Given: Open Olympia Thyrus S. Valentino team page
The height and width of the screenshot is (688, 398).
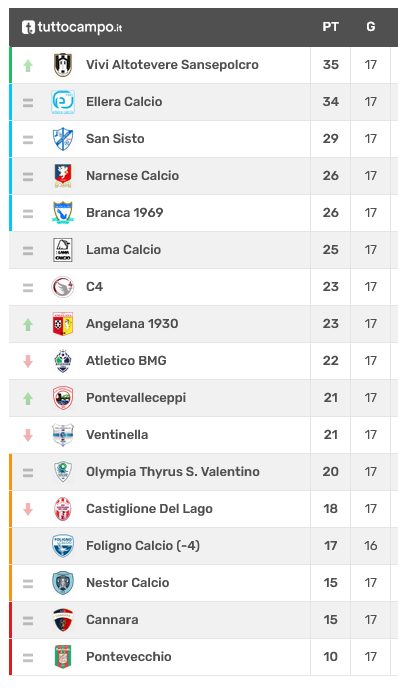Looking at the screenshot, I should pos(173,472).
